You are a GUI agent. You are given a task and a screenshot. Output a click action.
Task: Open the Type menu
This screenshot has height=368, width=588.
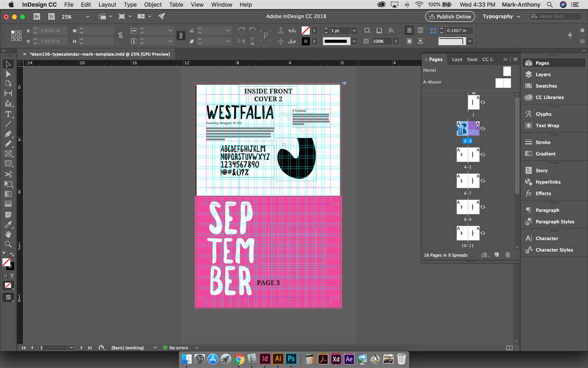130,5
